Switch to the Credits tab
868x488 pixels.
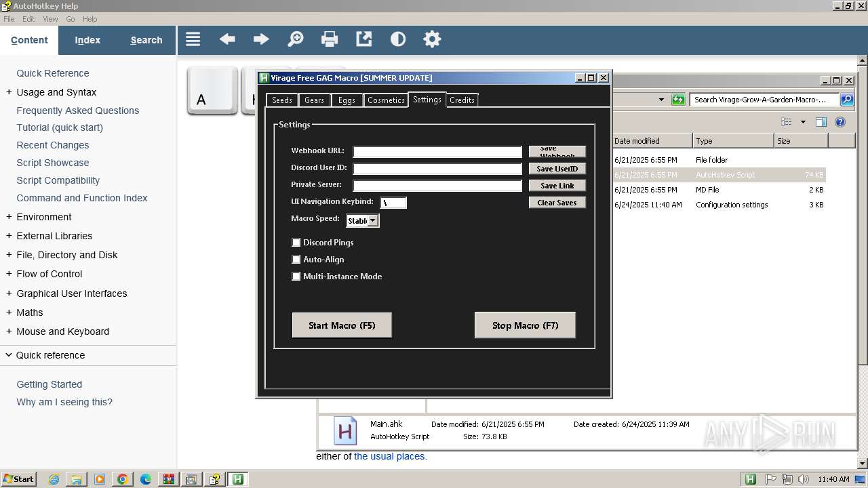pyautogui.click(x=462, y=100)
